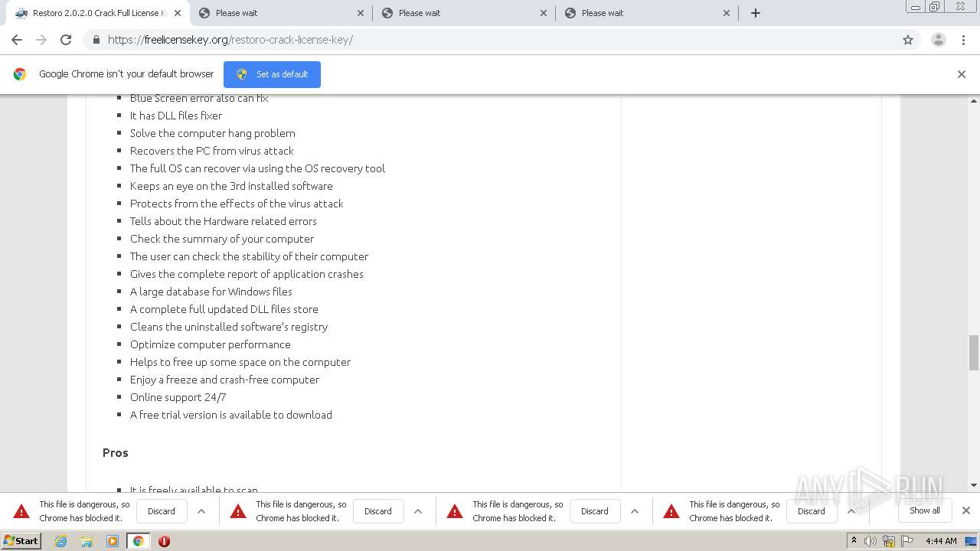Image resolution: width=980 pixels, height=551 pixels.
Task: Click 'A free trial version is available'
Action: 231,415
